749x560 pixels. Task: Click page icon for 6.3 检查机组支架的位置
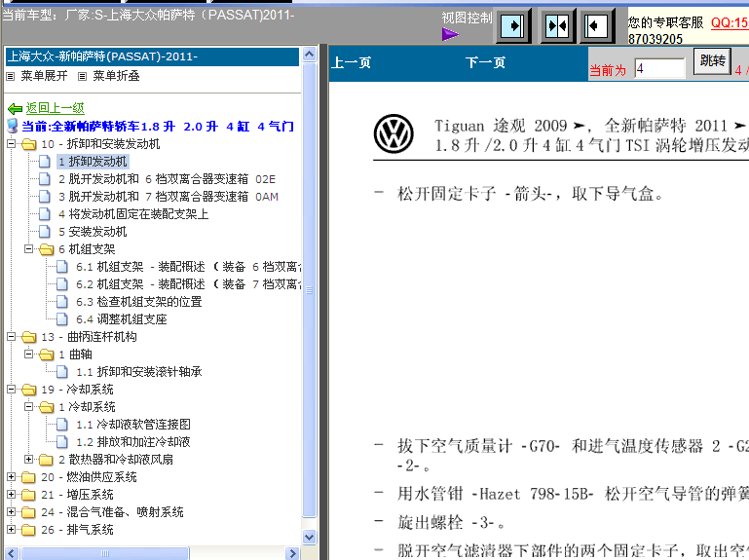point(61,302)
